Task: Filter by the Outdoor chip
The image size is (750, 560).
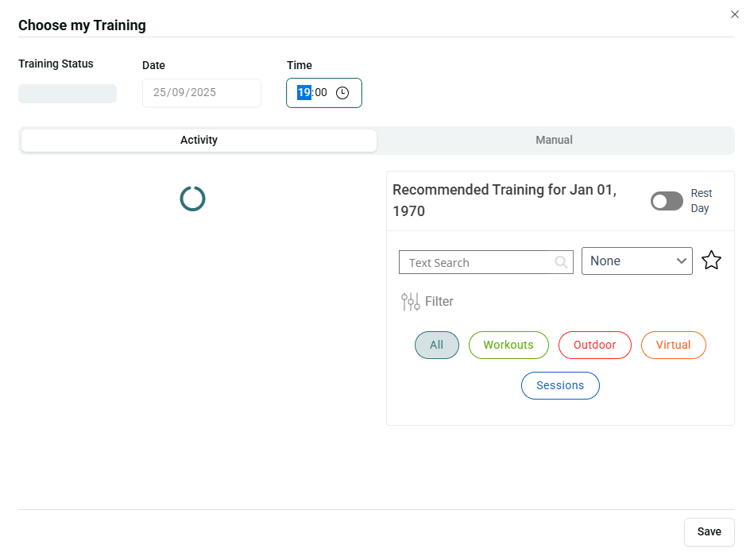Action: (594, 346)
